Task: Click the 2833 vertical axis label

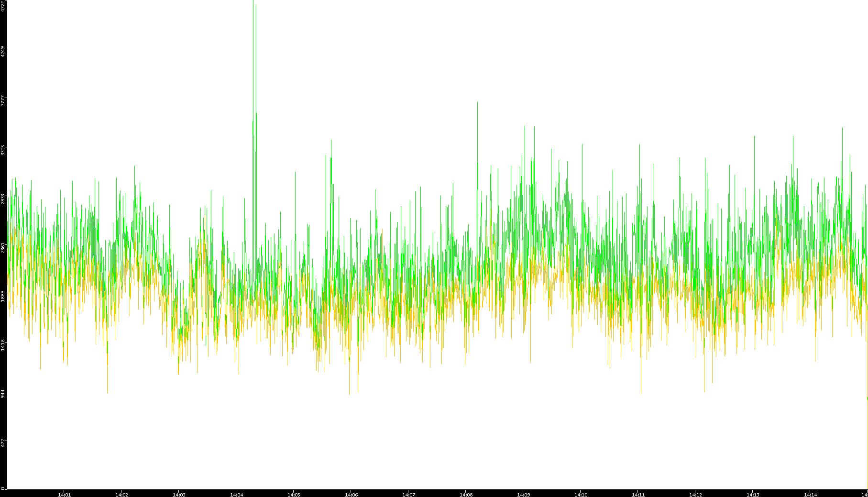Action: (3, 199)
